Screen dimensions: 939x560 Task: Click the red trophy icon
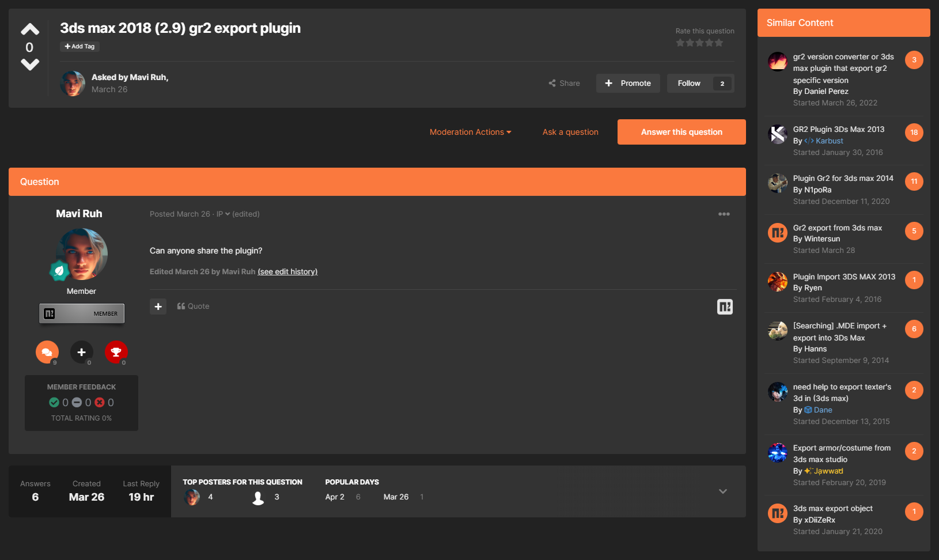tap(116, 352)
